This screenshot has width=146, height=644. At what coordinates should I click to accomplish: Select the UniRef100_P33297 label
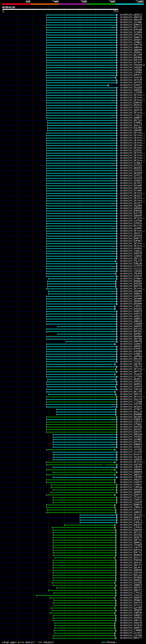131,362
